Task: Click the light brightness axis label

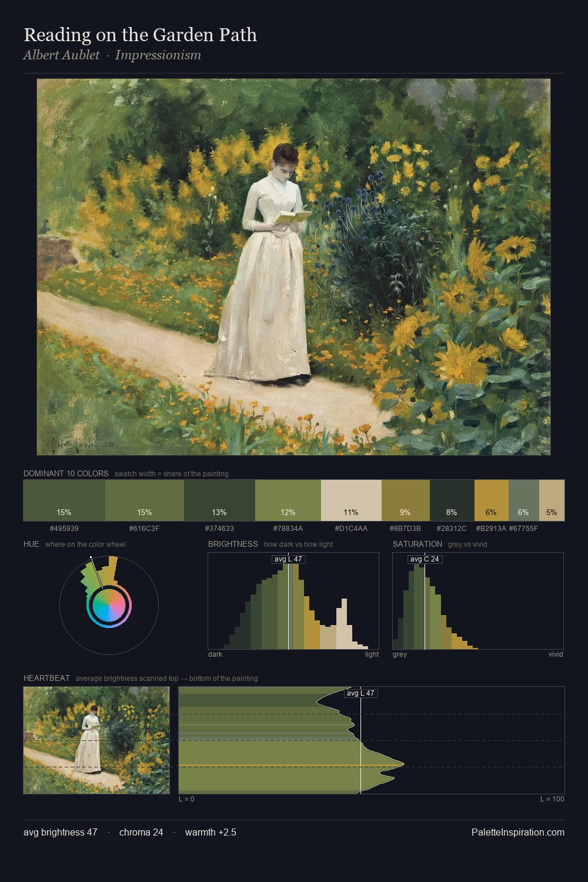Action: click(372, 654)
